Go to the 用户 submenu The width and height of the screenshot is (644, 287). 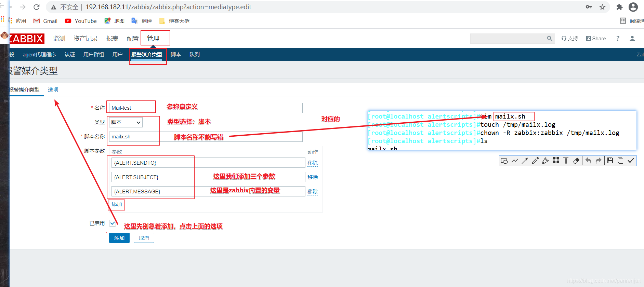[118, 55]
